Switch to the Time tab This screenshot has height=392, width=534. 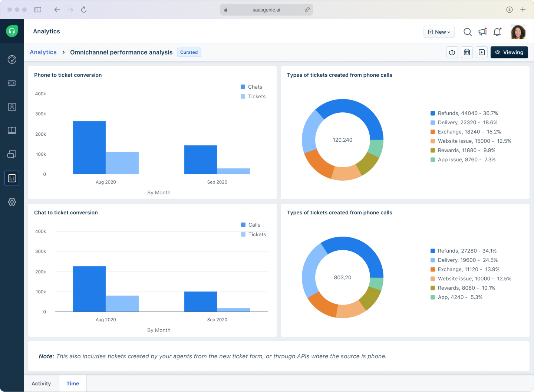point(73,383)
